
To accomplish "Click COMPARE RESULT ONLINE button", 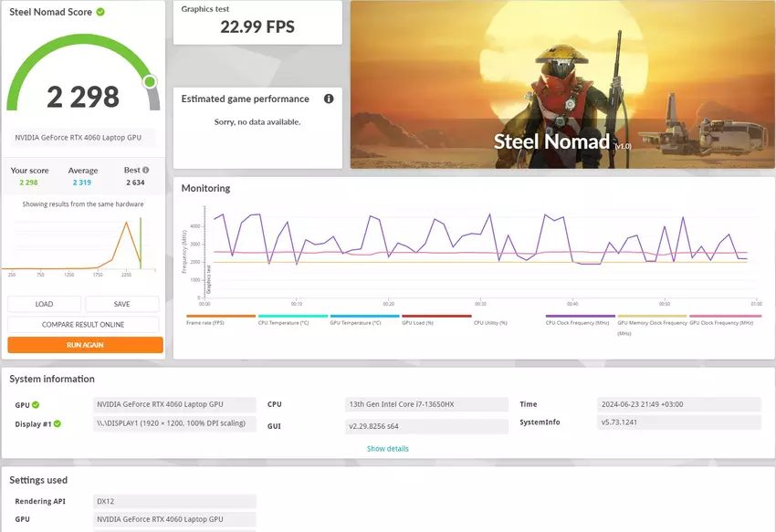I will tap(83, 325).
